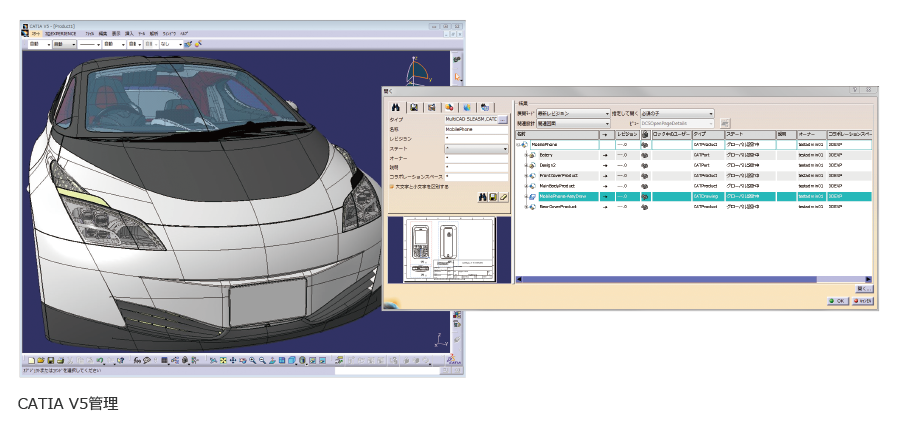Click Zoom Out magnifier in CATIA toolbar
Viewport: 900px width, 430px height.
coord(262,361)
